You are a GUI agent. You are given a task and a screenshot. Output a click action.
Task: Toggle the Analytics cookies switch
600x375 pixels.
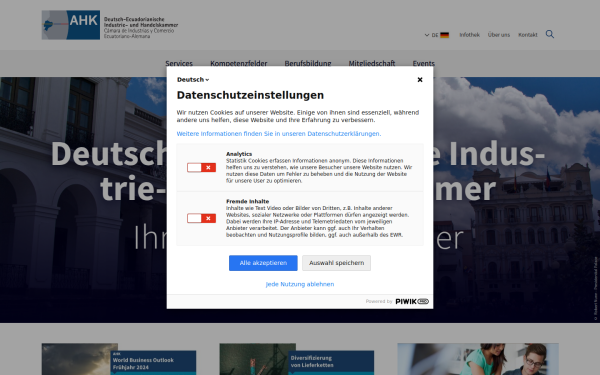tap(201, 168)
